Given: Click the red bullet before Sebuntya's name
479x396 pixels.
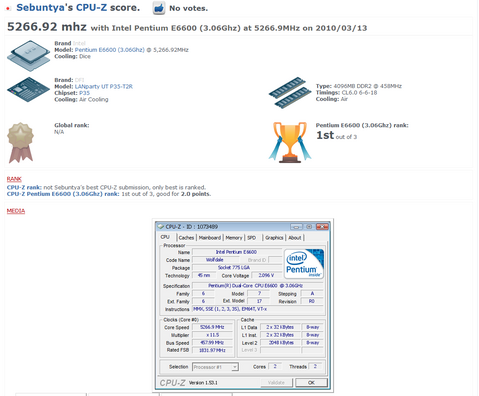Looking at the screenshot, I should tap(8, 8).
